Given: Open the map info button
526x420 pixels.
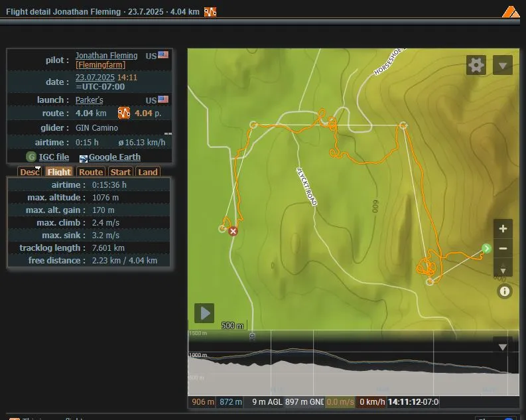Looking at the screenshot, I should click(505, 291).
